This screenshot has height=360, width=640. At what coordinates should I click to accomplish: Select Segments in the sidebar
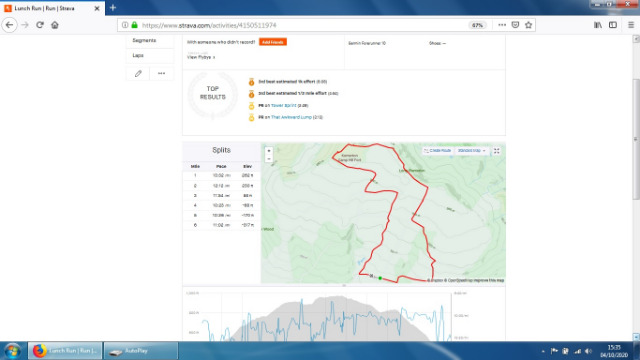pos(144,40)
